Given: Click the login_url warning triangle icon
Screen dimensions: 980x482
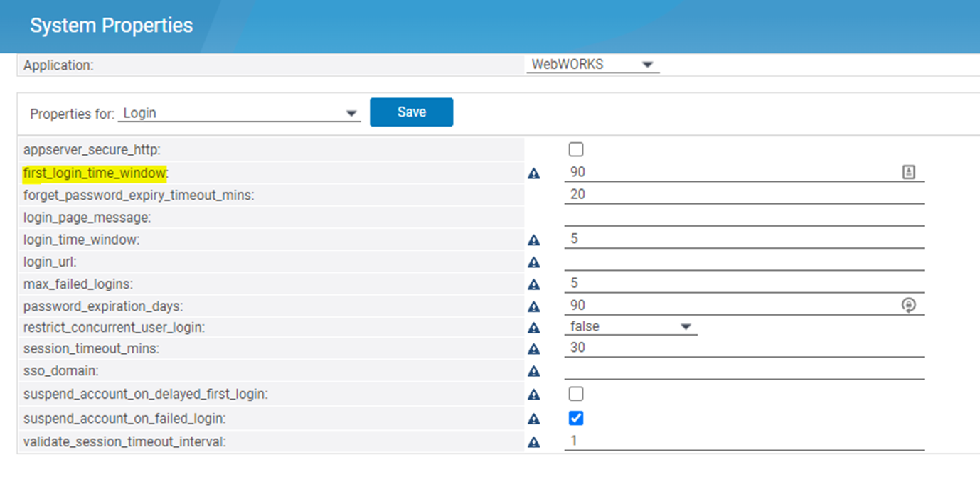Looking at the screenshot, I should 534,262.
